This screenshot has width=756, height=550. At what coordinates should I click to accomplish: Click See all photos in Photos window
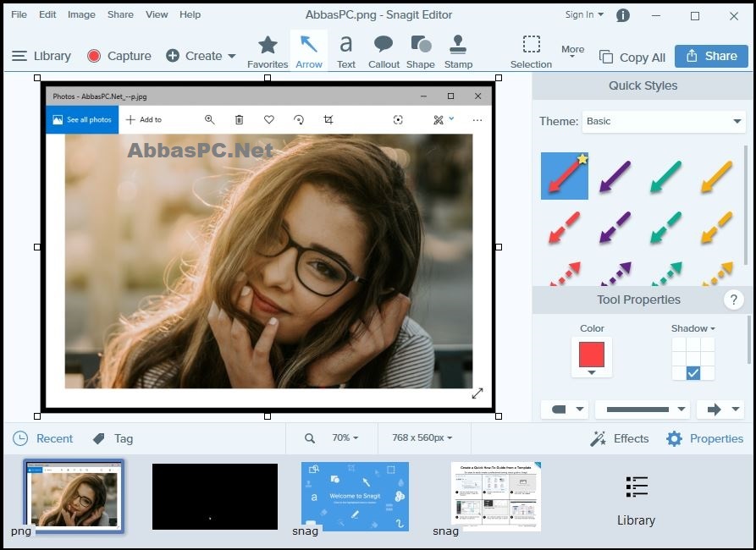pyautogui.click(x=82, y=119)
